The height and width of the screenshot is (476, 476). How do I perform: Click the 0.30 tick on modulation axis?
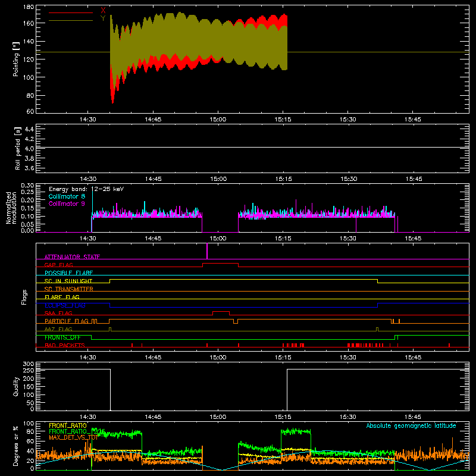point(27,186)
